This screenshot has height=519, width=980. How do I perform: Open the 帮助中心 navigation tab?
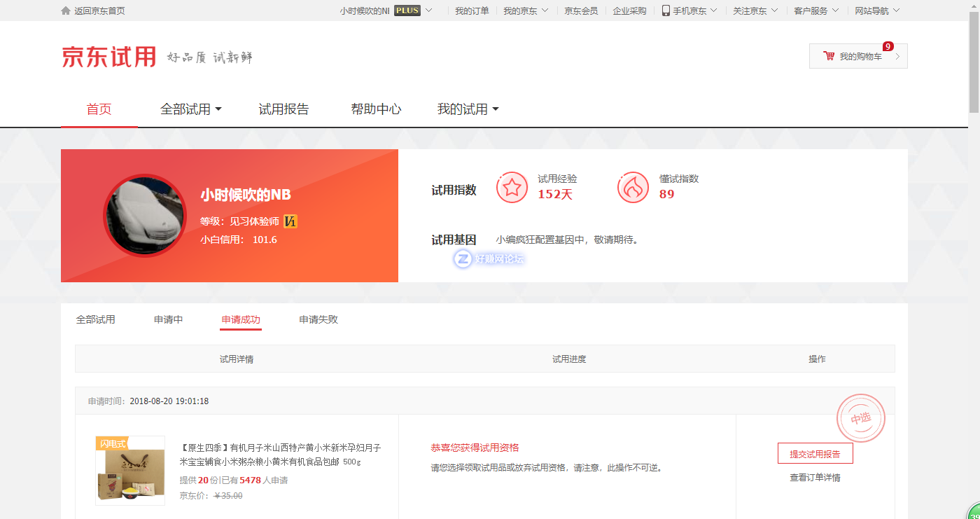[x=376, y=109]
